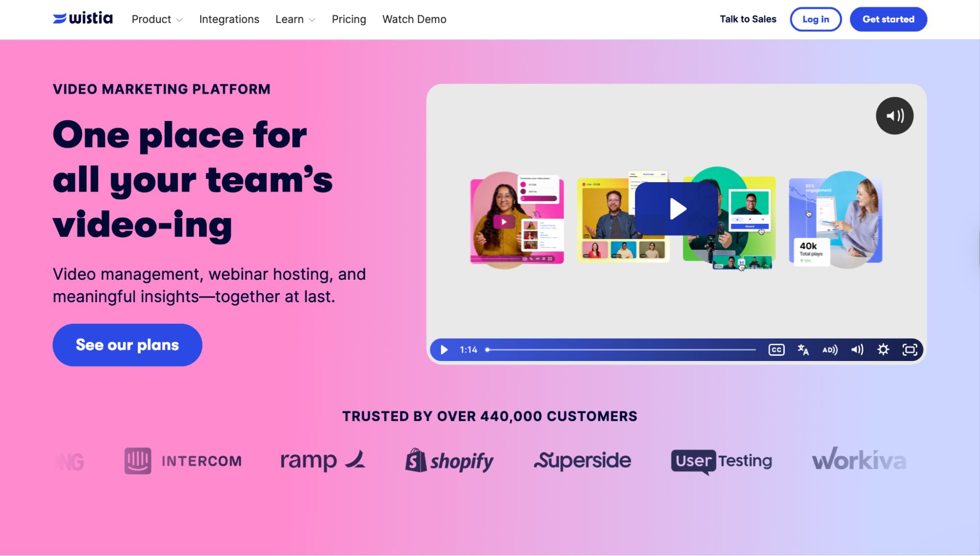Click the Wistia logo
This screenshot has height=556, width=980.
[82, 19]
